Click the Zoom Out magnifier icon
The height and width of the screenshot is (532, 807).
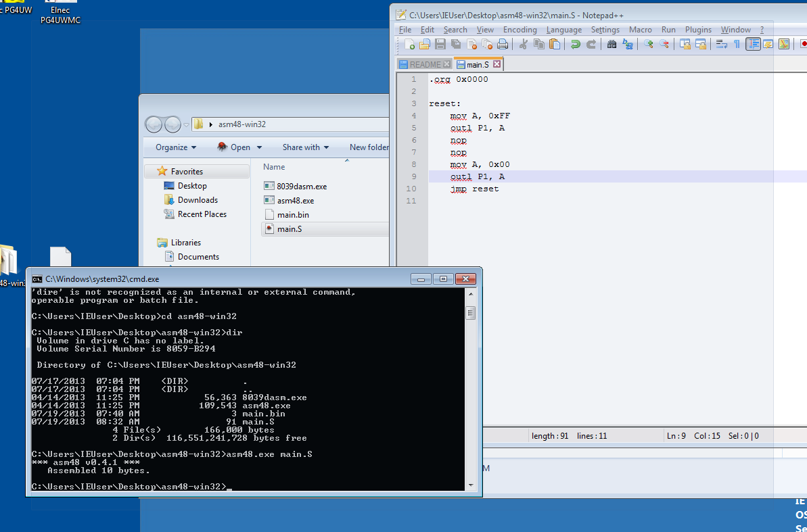click(664, 45)
